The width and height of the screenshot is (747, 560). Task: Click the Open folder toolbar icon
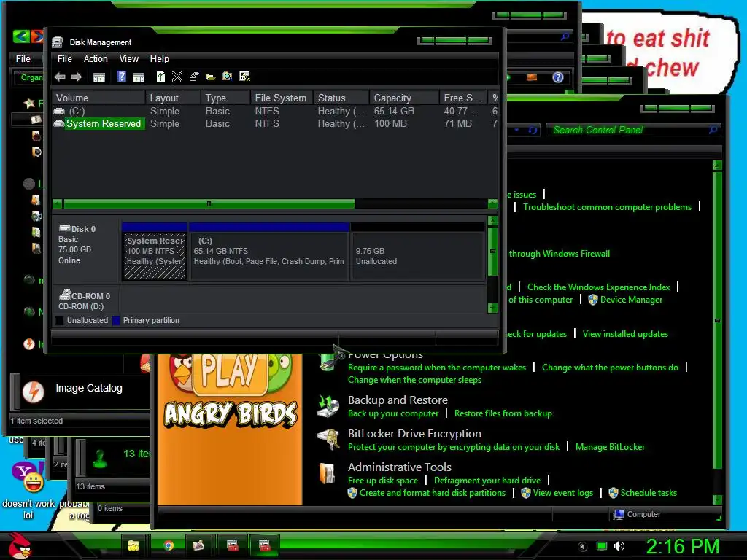211,77
